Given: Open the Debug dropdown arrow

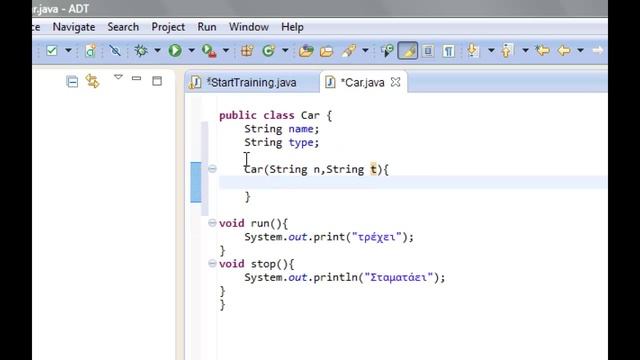Looking at the screenshot, I should pyautogui.click(x=157, y=51).
